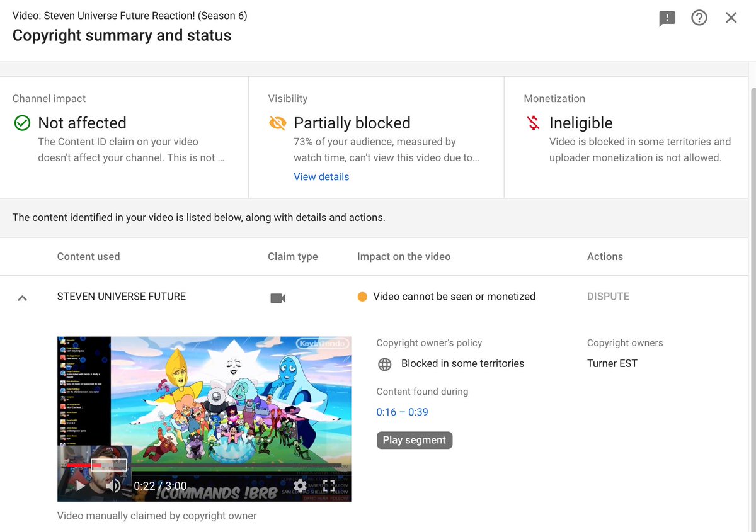Click the Partially blocked crossed-eye icon
Viewport: 756px width, 532px height.
(277, 123)
